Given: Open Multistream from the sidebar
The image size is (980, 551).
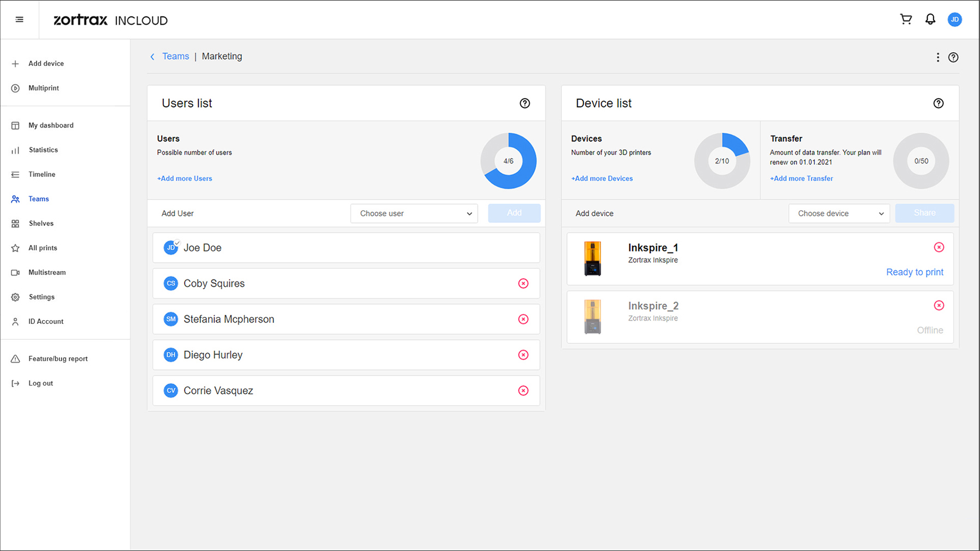Looking at the screenshot, I should [x=47, y=272].
